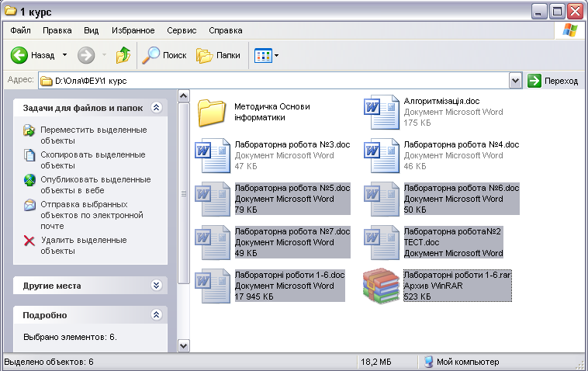
Task: Click the green Back arrow icon
Action: click(19, 56)
